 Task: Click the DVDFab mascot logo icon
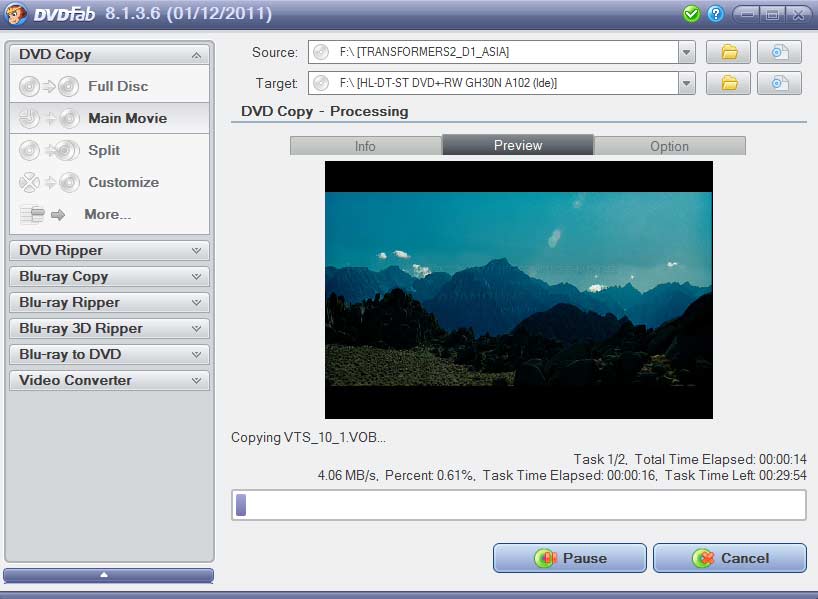click(15, 14)
